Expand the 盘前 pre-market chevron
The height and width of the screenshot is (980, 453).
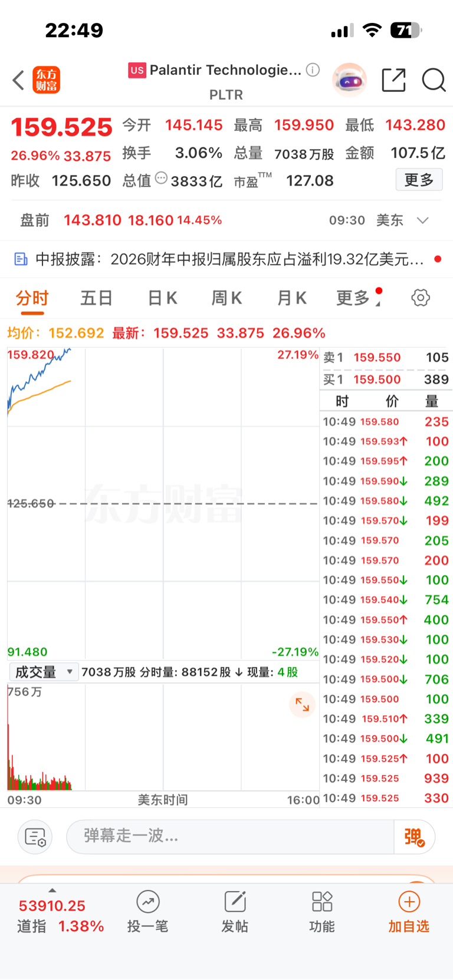(x=422, y=220)
